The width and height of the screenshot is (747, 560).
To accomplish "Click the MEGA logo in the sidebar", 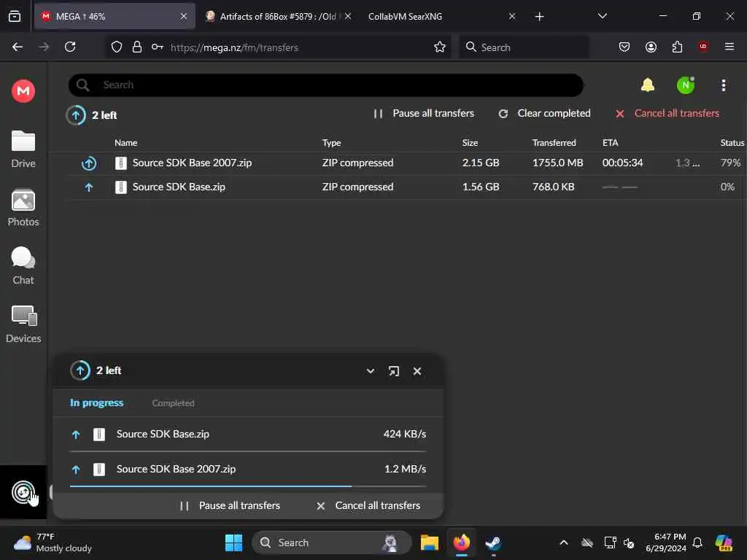I will tap(23, 90).
